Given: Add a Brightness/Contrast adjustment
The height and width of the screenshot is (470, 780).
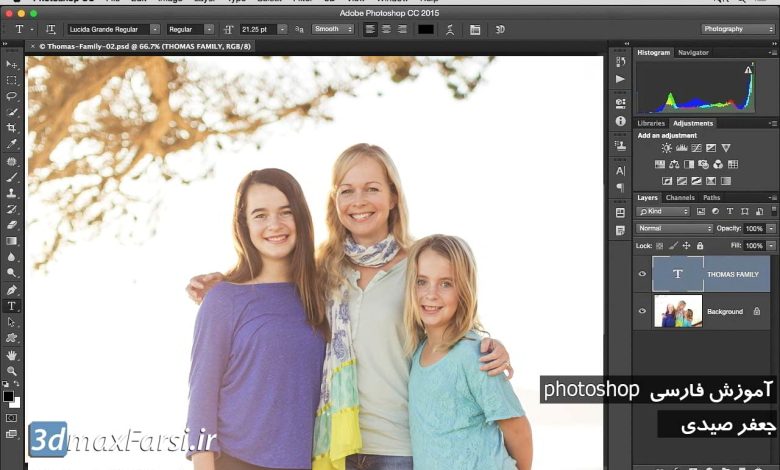Looking at the screenshot, I should [667, 148].
